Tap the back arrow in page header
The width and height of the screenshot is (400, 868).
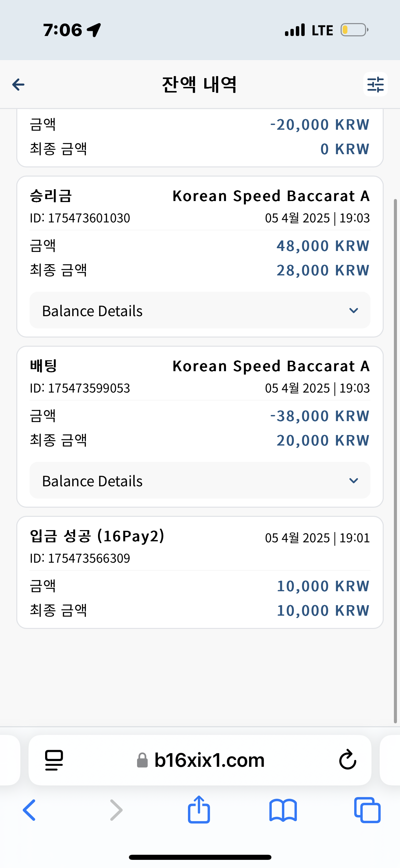[x=19, y=85]
